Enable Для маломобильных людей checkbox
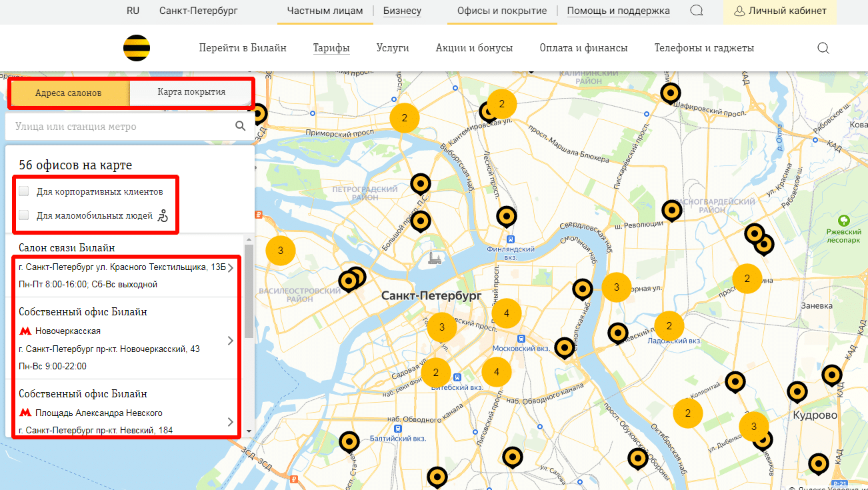The image size is (868, 490). tap(24, 215)
